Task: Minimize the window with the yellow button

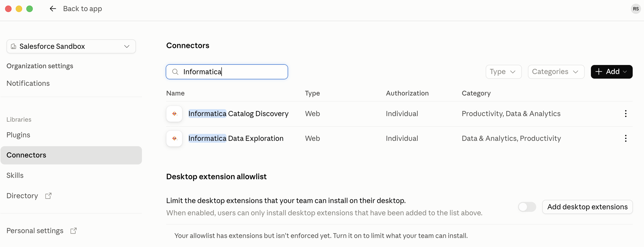Action: pyautogui.click(x=19, y=9)
